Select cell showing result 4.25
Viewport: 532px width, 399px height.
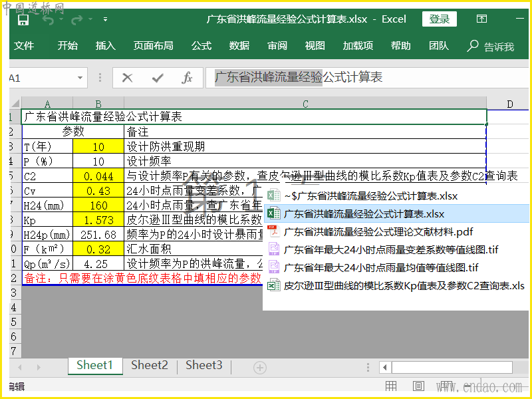(98, 263)
